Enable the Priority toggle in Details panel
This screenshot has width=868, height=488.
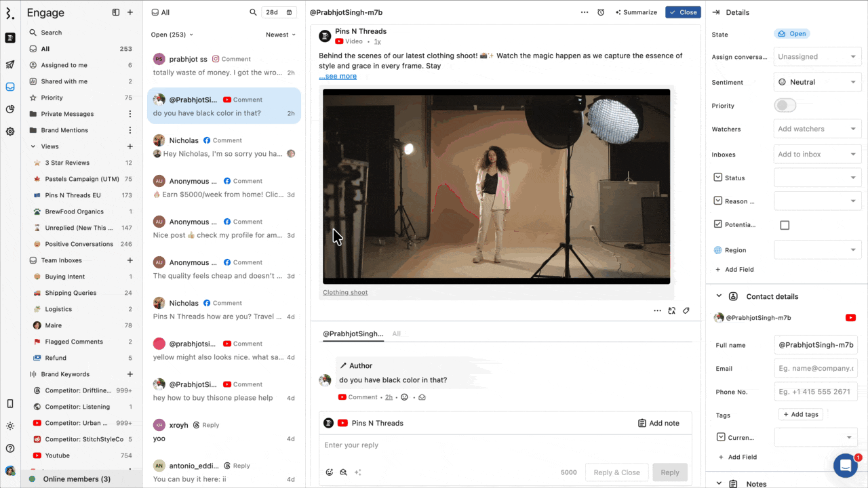click(x=785, y=105)
